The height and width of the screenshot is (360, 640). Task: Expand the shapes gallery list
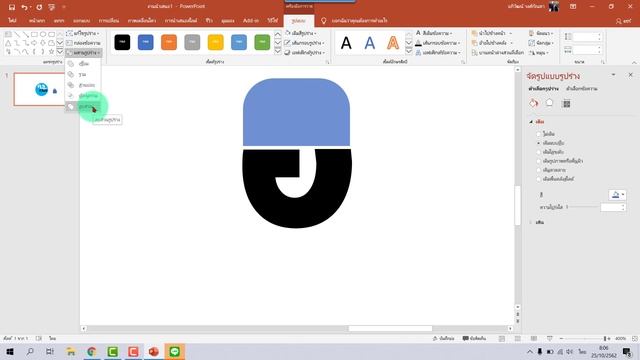(60, 51)
